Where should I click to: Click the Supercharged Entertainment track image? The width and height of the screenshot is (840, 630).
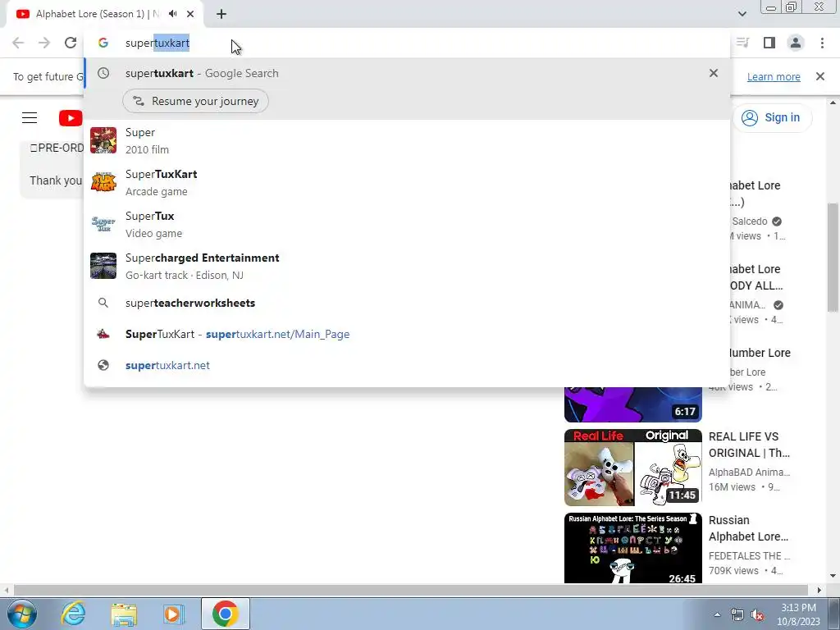[x=103, y=266]
